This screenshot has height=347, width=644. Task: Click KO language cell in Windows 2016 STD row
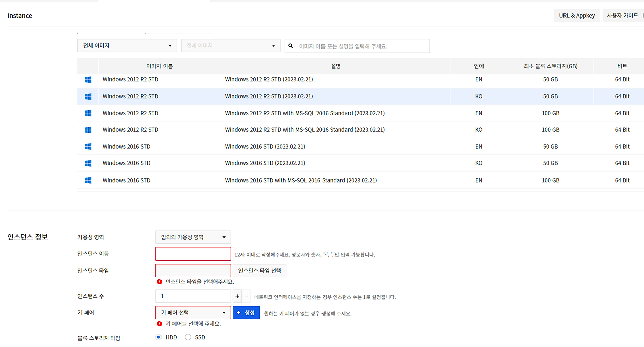(x=479, y=163)
